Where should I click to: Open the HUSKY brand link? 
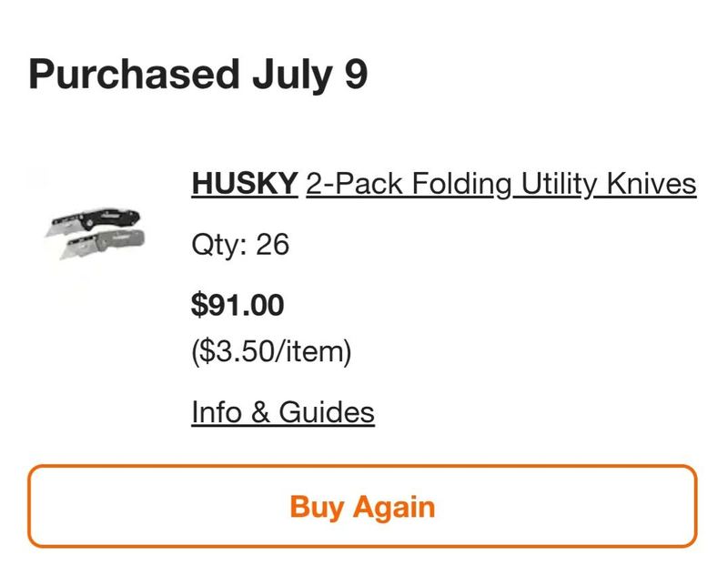[245, 184]
